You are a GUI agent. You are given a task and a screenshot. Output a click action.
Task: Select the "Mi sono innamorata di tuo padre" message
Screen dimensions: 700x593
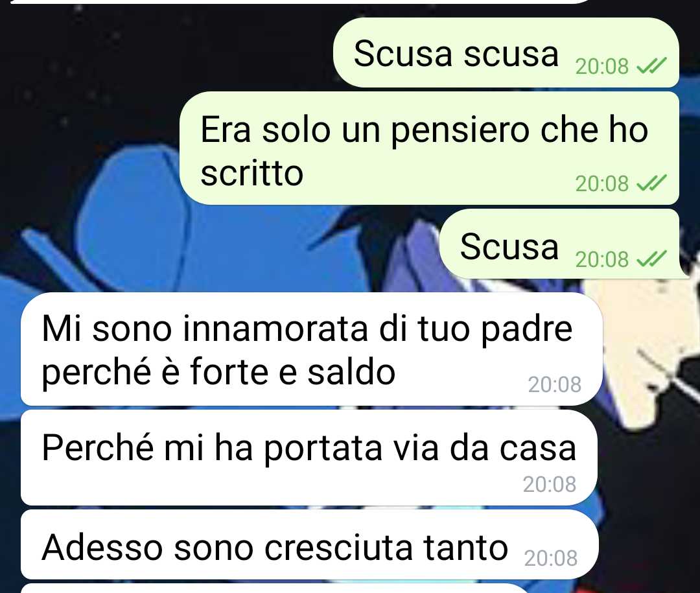(x=312, y=349)
